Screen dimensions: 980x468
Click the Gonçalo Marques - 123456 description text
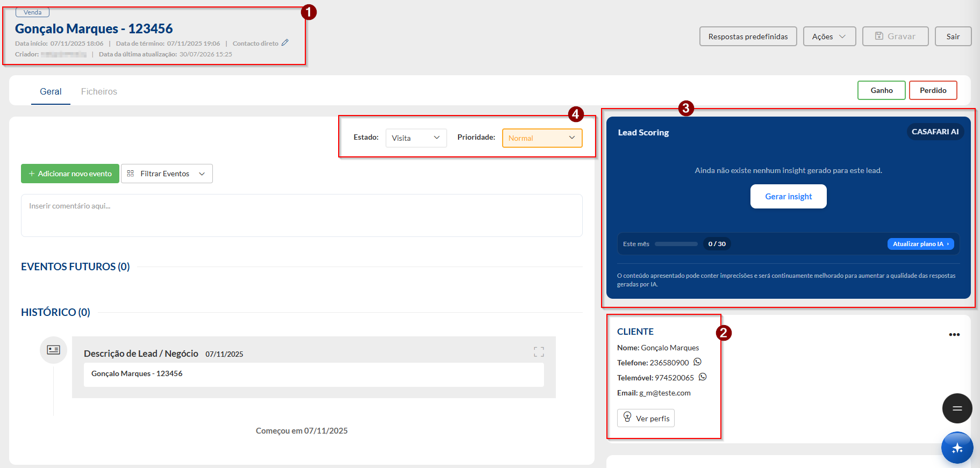(137, 373)
